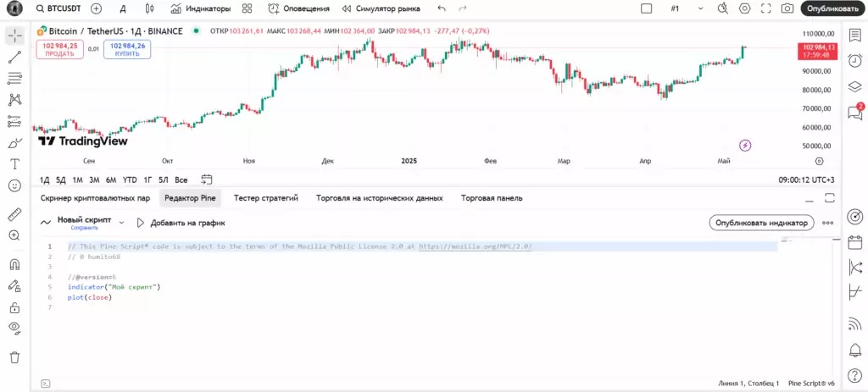
Task: Select the Все date range
Action: coord(181,179)
